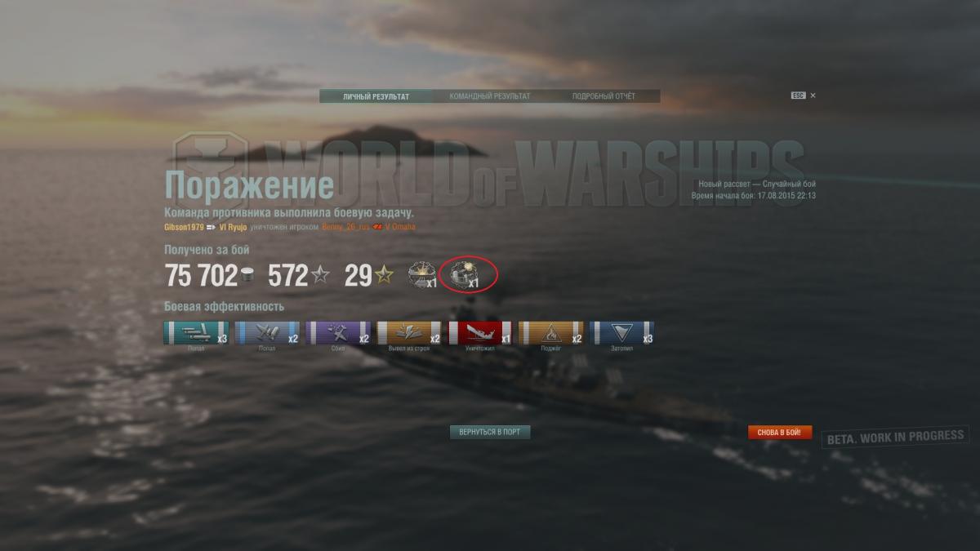Click the Вывел из строя ribbon

tap(409, 332)
